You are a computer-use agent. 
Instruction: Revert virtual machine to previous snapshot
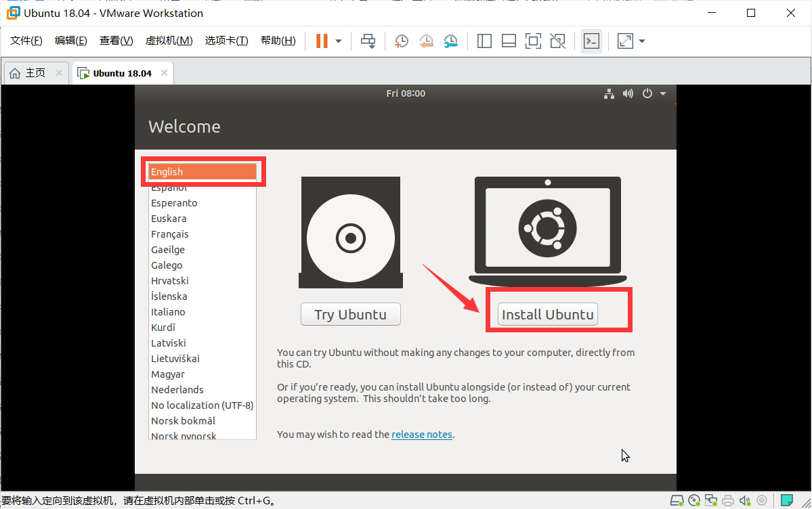point(426,41)
